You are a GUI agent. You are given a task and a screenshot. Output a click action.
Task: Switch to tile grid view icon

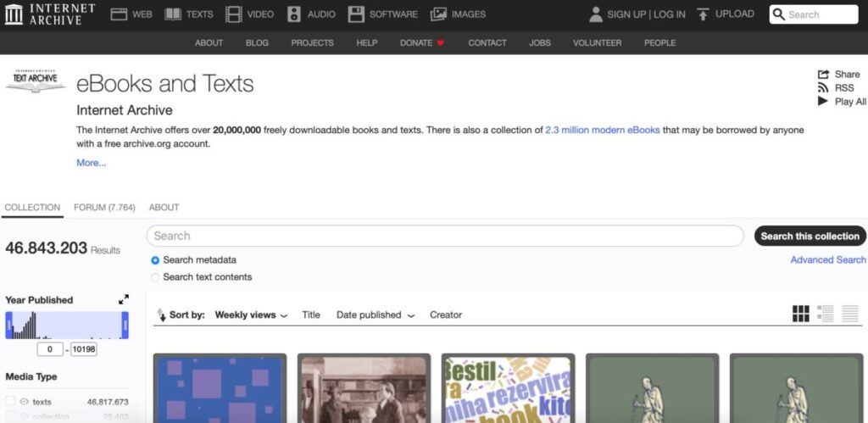(x=800, y=314)
